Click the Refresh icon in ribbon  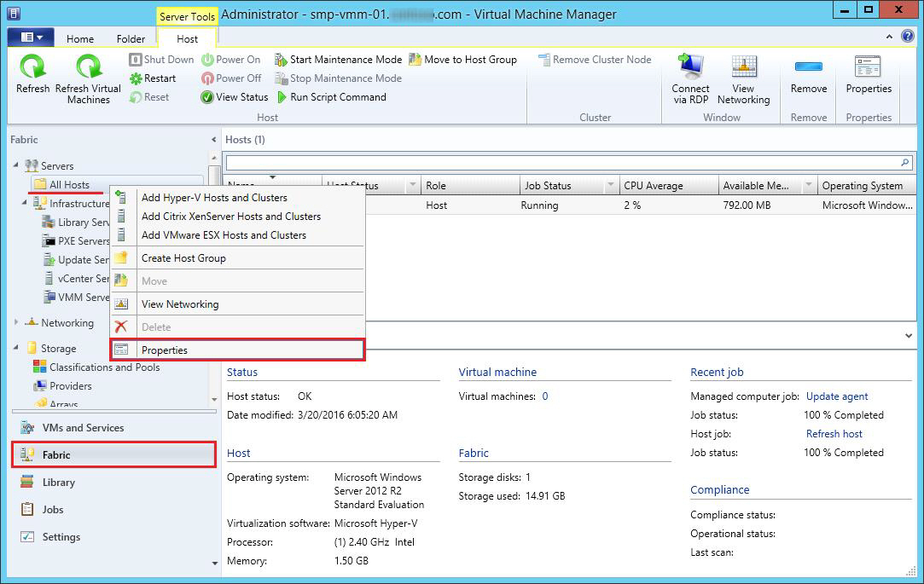(x=32, y=68)
